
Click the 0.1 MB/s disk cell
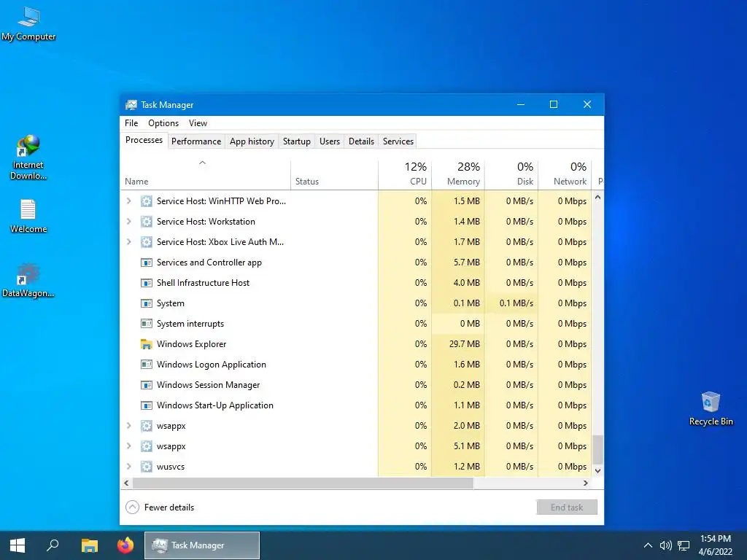point(511,303)
